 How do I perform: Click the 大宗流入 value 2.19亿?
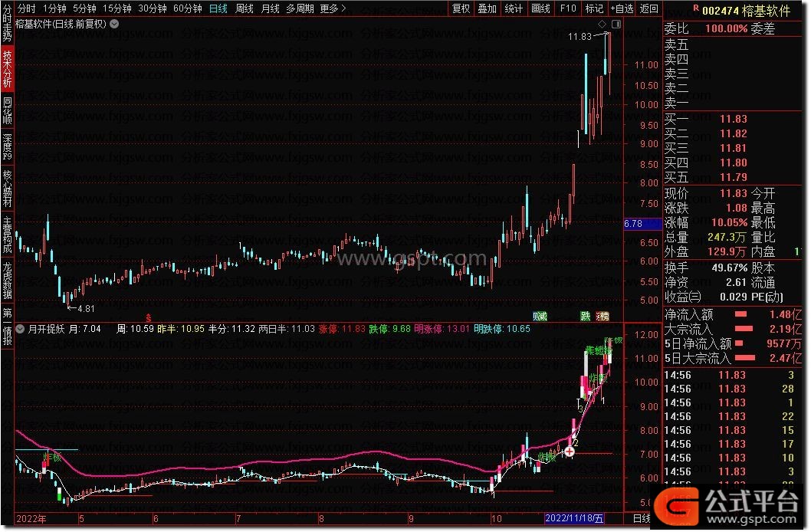pyautogui.click(x=785, y=329)
